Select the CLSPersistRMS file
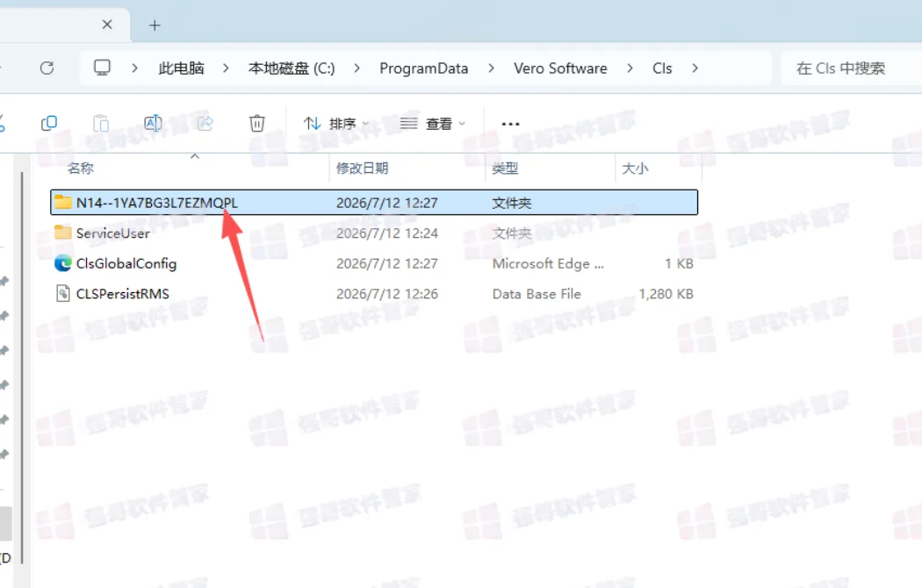The height and width of the screenshot is (588, 922). (x=374, y=294)
